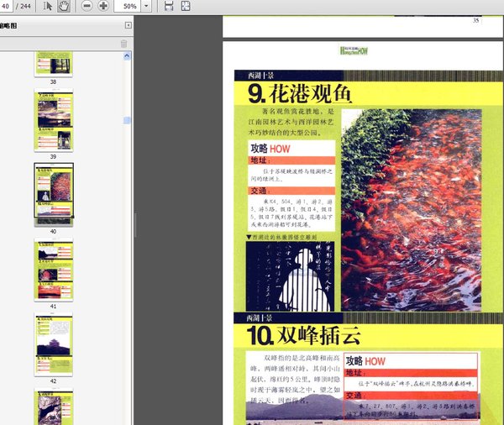Image resolution: width=504 pixels, height=425 pixels.
Task: Click the fit width scrolling icon
Action: [x=169, y=6]
